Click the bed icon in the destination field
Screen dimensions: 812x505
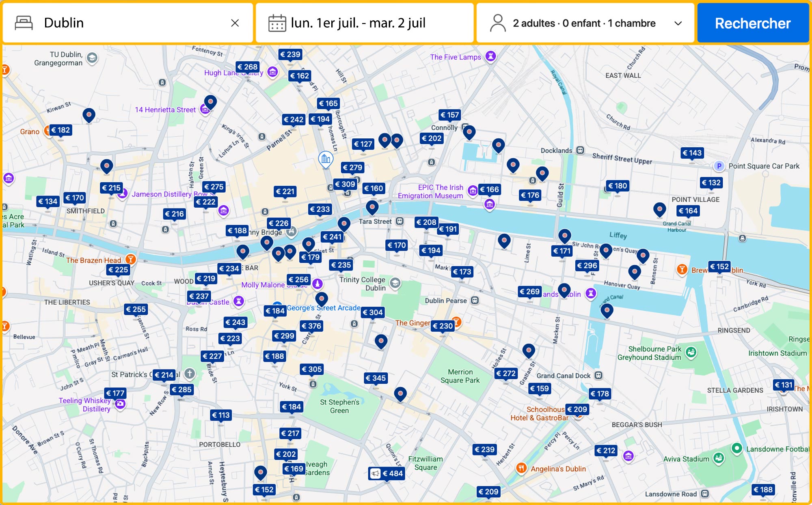click(x=24, y=23)
